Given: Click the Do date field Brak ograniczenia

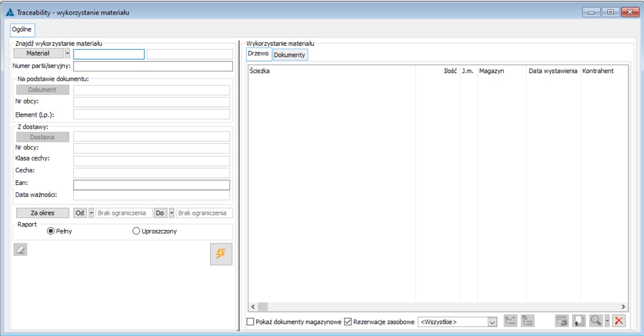Looking at the screenshot, I should point(204,213).
